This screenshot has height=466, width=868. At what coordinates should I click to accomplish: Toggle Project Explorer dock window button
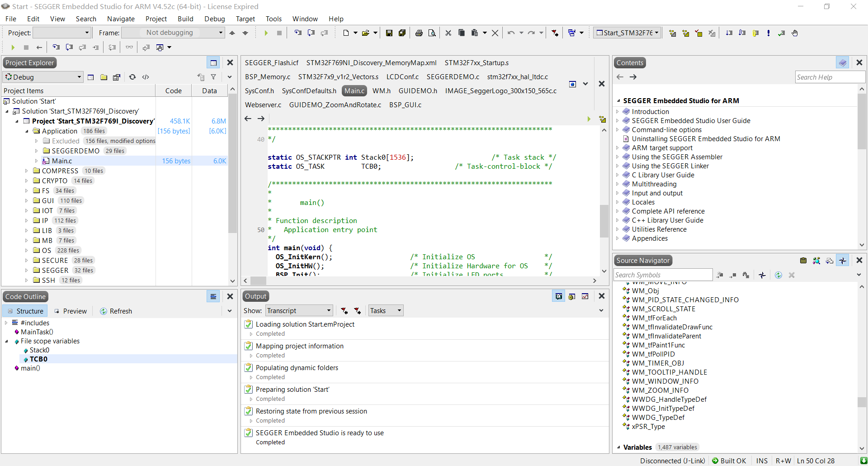point(213,62)
